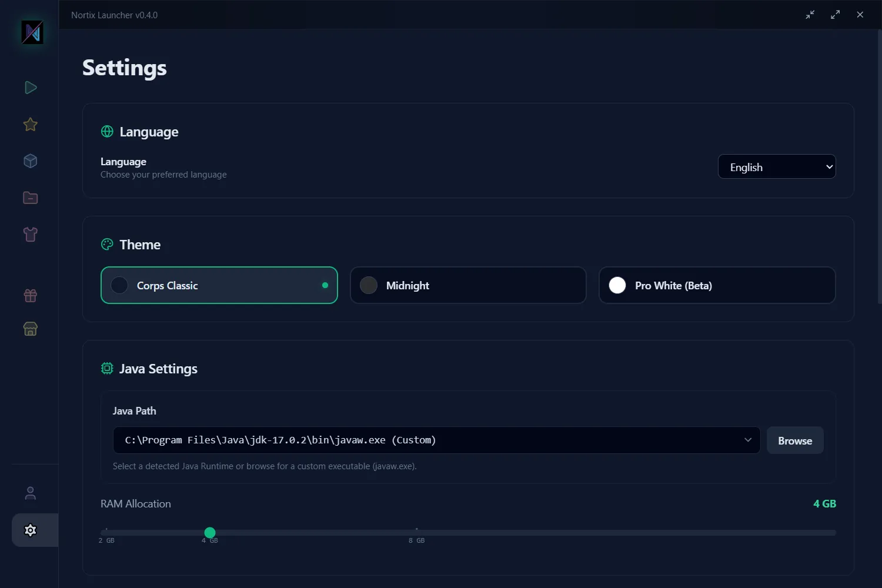Open the store shop icon
This screenshot has width=882, height=588.
[x=31, y=329]
